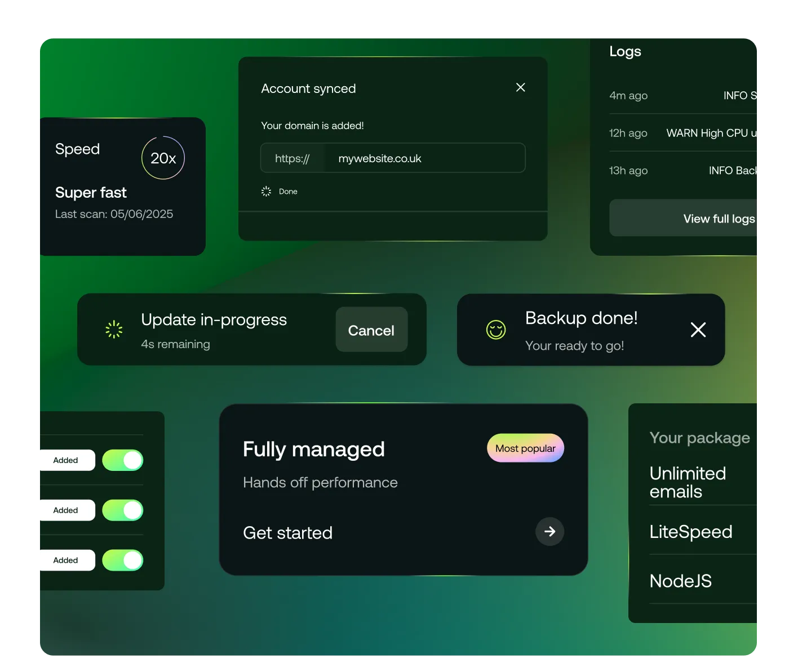789x672 pixels.
Task: Toggle off the second Added switch
Action: point(123,510)
